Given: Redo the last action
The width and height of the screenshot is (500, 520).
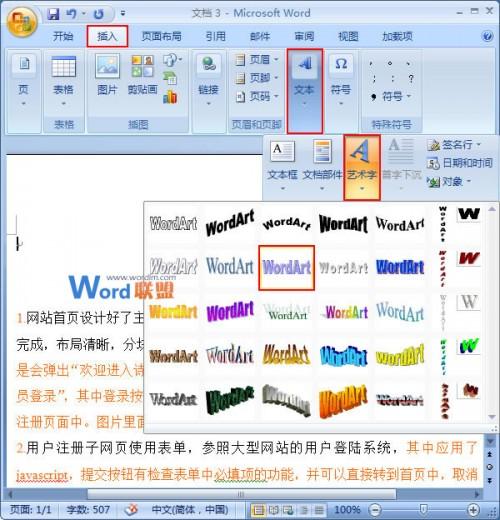Looking at the screenshot, I should pyautogui.click(x=99, y=14).
